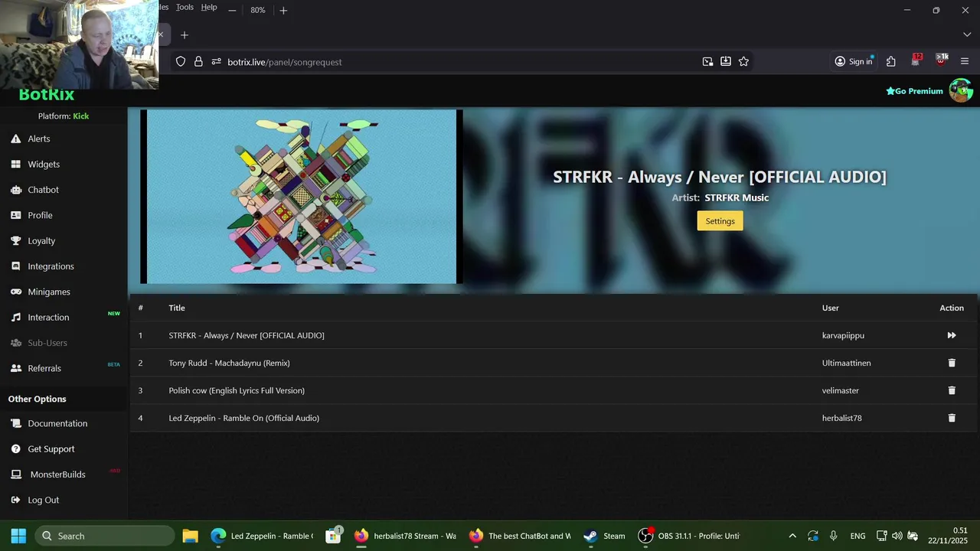Image resolution: width=980 pixels, height=551 pixels.
Task: Open Integrations in sidebar
Action: click(51, 266)
